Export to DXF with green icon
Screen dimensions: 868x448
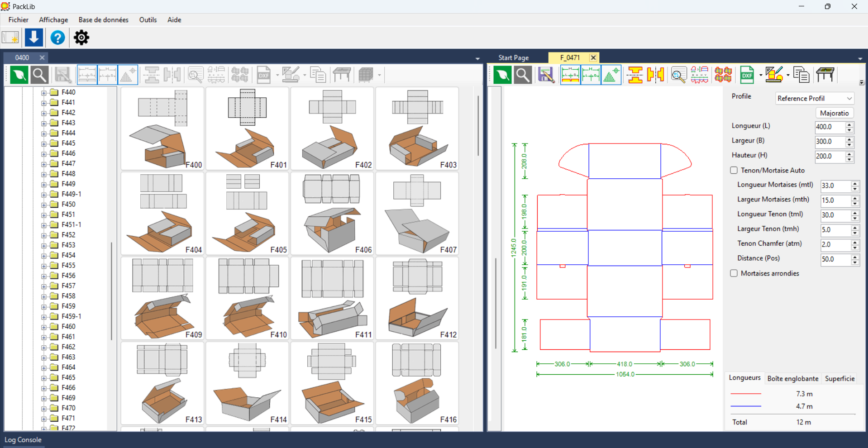[747, 75]
